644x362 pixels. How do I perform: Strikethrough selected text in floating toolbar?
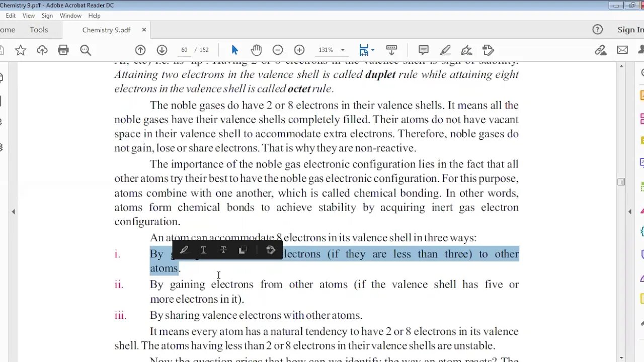[x=223, y=250]
